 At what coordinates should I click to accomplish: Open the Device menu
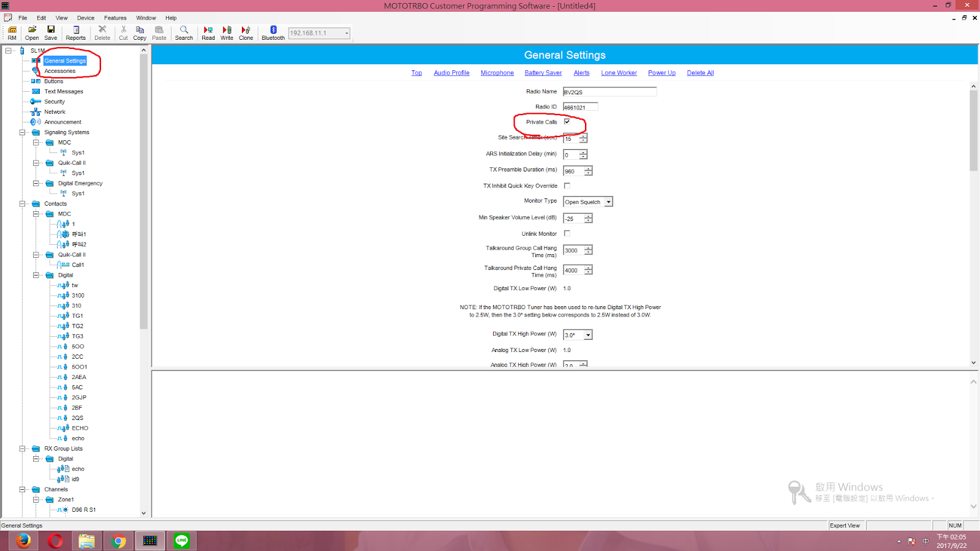coord(86,18)
